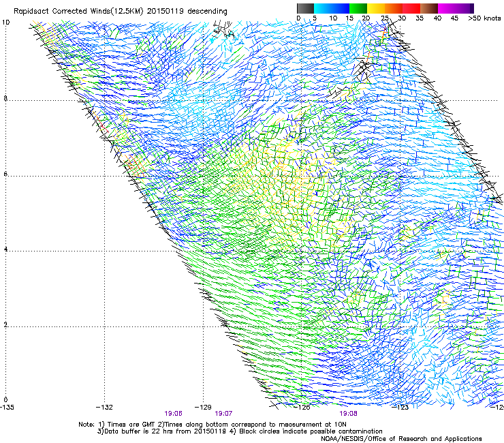Click the gray 0-5 knots legend swatch
This screenshot has height=443, width=504.
[305, 8]
